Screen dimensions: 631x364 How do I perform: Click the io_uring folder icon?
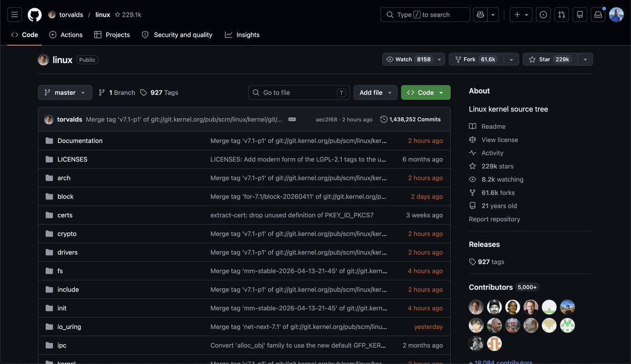point(49,327)
